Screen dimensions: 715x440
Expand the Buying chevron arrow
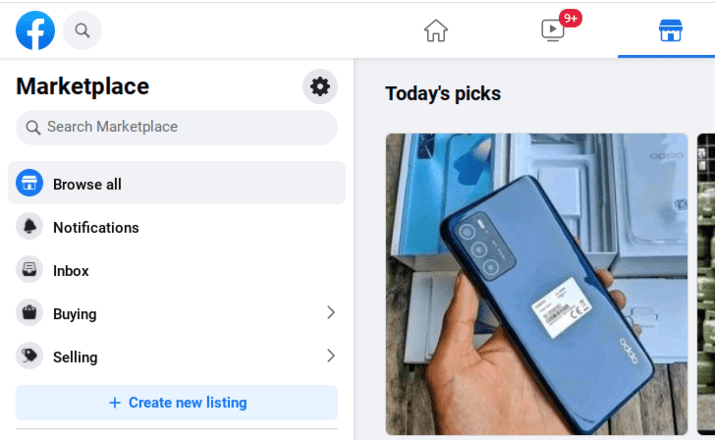331,312
